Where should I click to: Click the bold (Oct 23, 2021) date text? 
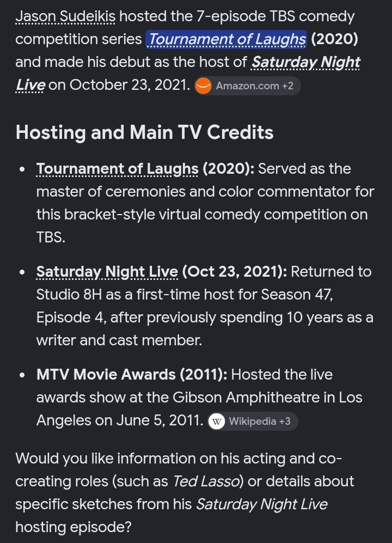pyautogui.click(x=234, y=272)
